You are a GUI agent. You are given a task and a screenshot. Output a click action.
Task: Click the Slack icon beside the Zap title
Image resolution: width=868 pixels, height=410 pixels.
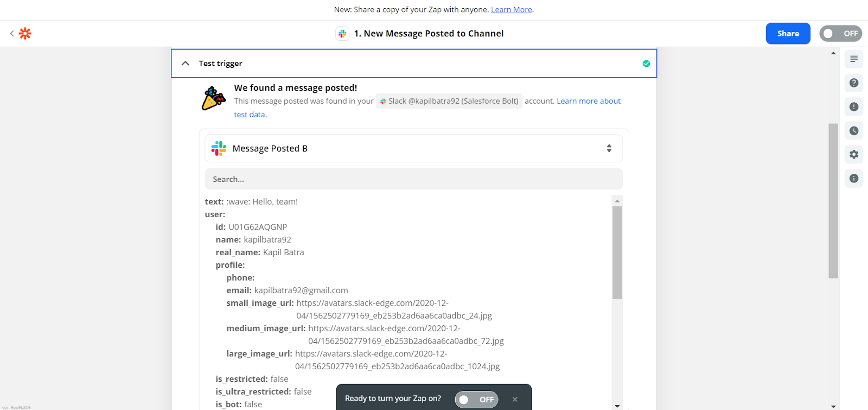pyautogui.click(x=342, y=34)
